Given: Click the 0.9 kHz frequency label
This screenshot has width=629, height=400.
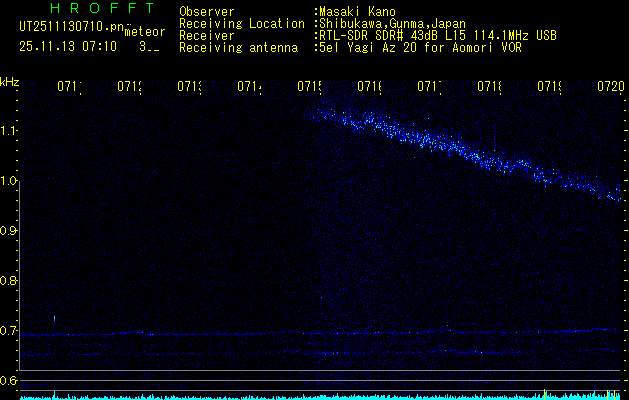Looking at the screenshot, I should [x=10, y=231].
